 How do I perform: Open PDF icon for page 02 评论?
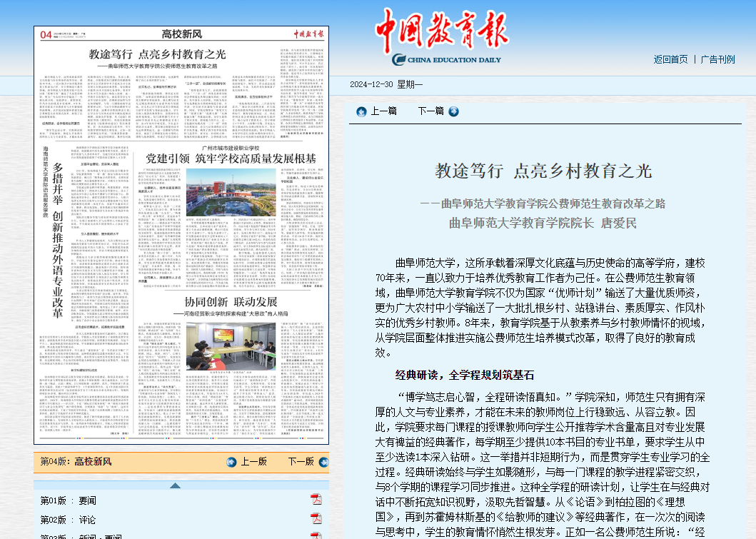tap(316, 520)
